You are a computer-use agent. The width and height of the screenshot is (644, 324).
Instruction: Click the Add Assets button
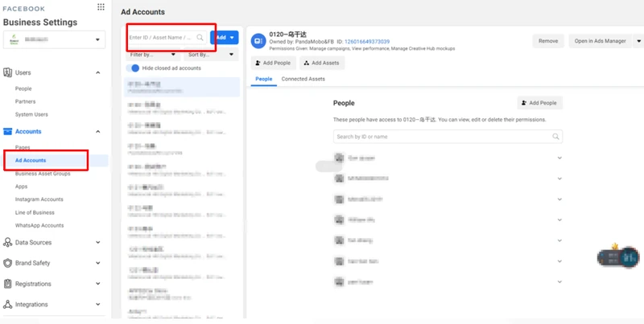[x=322, y=63]
